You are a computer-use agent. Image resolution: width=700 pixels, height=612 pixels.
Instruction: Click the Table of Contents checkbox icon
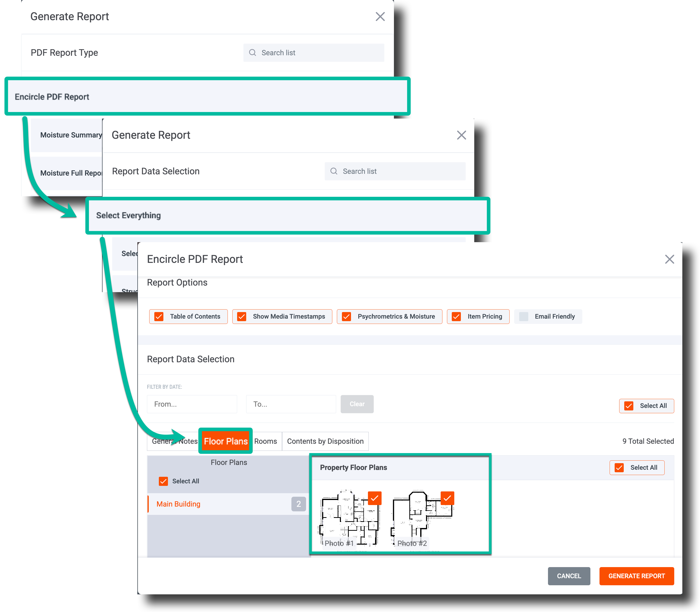click(x=159, y=316)
